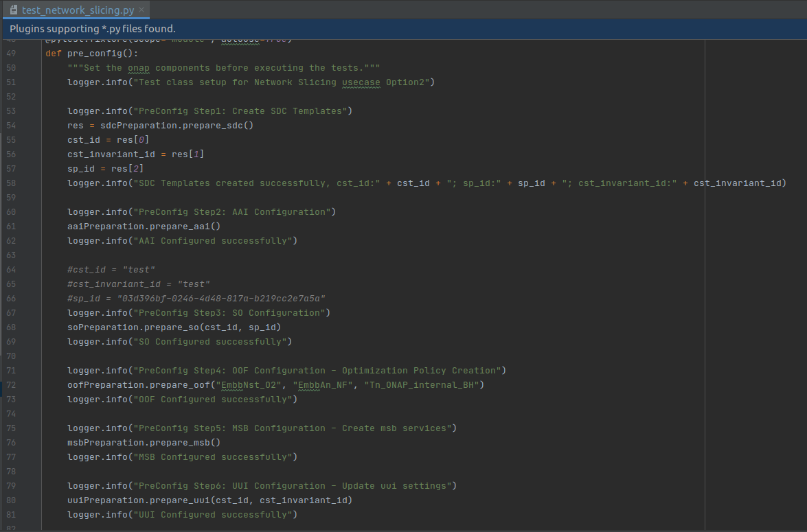
Task: Click the file icon on test_network_slicing.py tab
Action: coord(14,10)
